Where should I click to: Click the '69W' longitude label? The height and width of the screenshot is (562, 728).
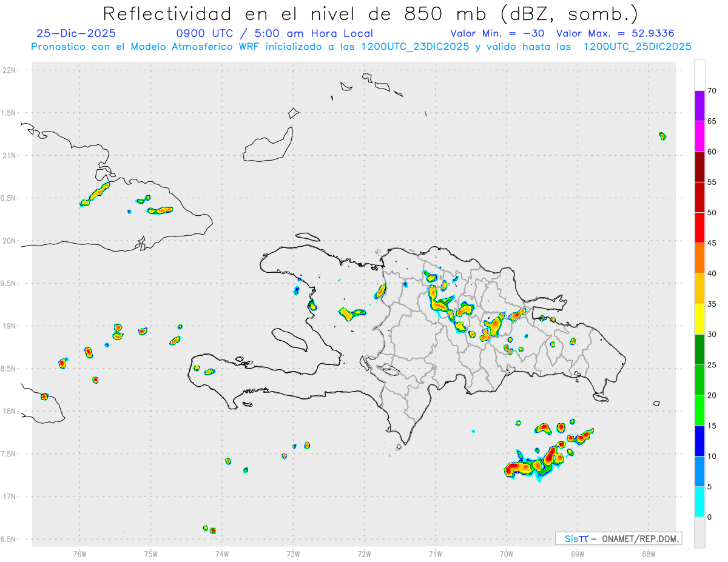click(x=578, y=554)
